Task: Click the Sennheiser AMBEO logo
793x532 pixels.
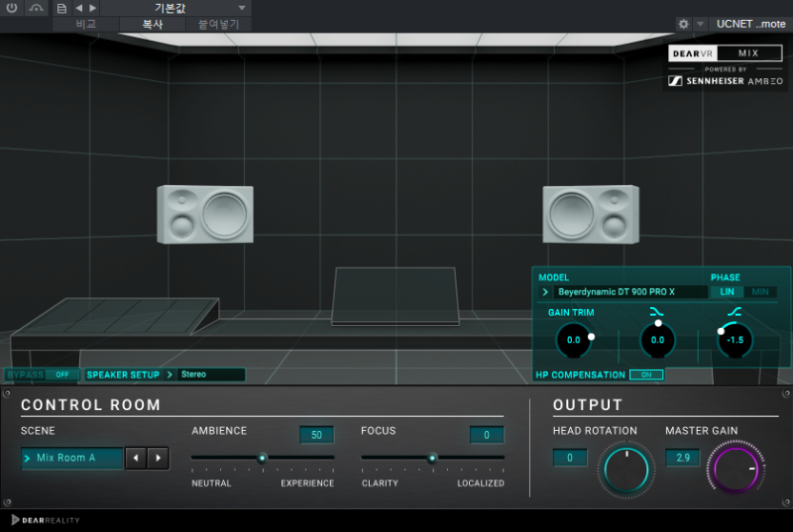Action: click(726, 81)
